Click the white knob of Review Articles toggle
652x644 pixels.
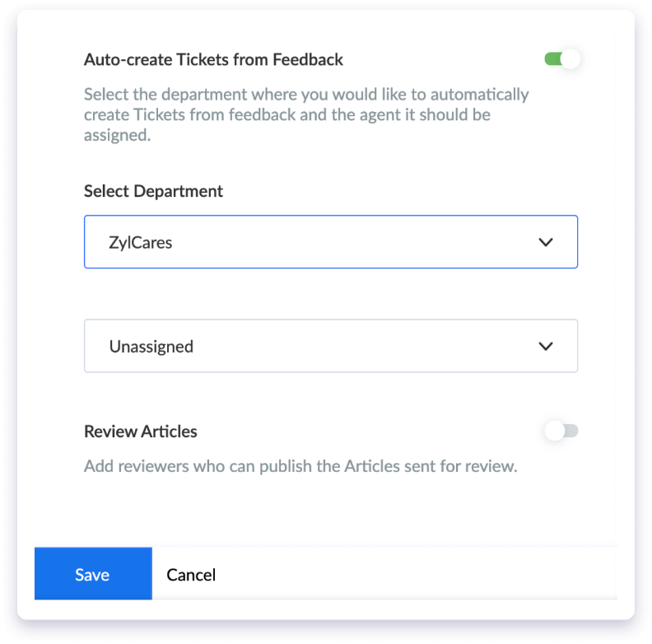[555, 431]
